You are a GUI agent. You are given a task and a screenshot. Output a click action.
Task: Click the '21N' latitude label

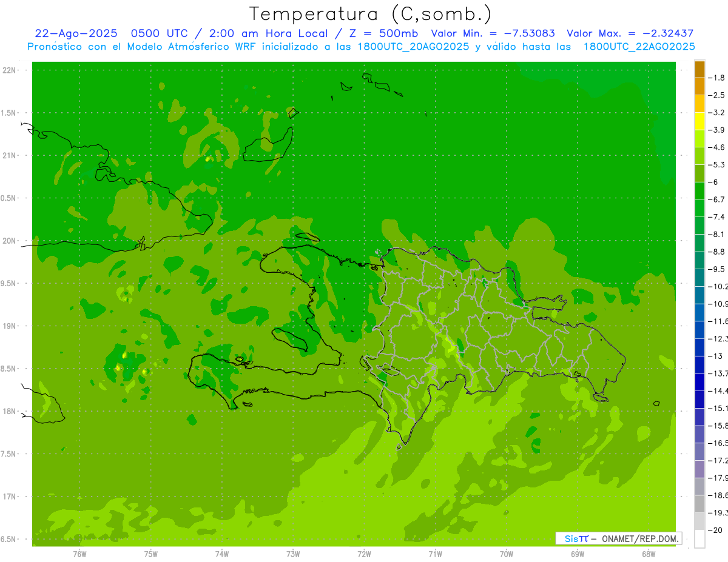pyautogui.click(x=9, y=156)
